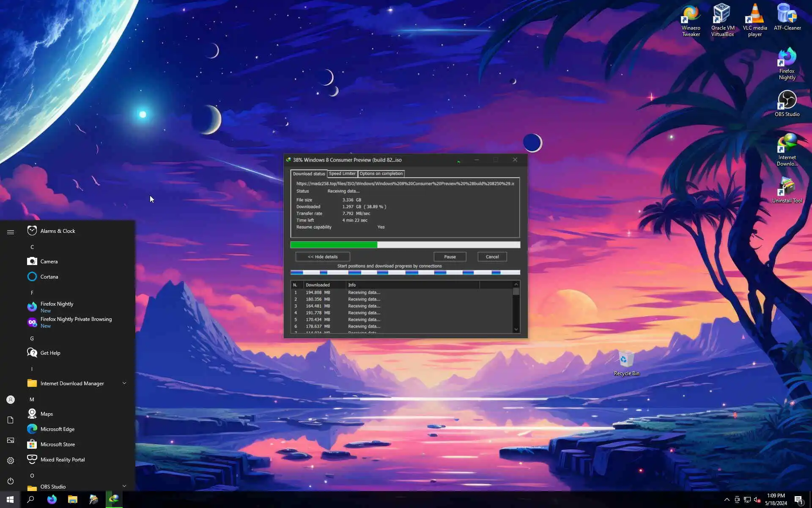Viewport: 812px width, 508px height.
Task: Collapse Start menu hamburger navigation
Action: click(x=11, y=232)
